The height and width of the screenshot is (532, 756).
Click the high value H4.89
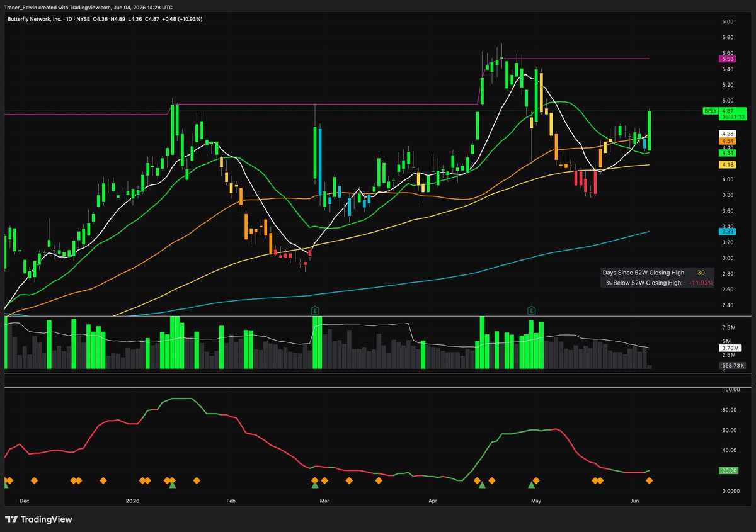(x=118, y=18)
